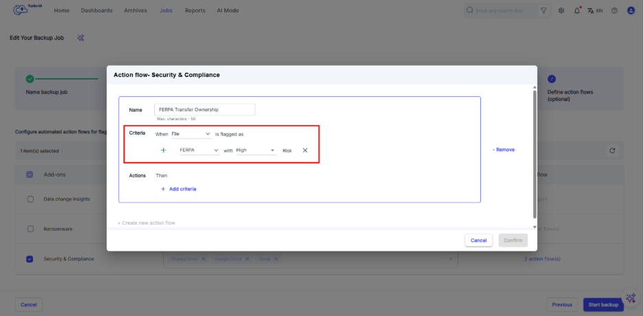This screenshot has width=644, height=316.
Task: Expand the File type dropdown
Action: pyautogui.click(x=191, y=134)
